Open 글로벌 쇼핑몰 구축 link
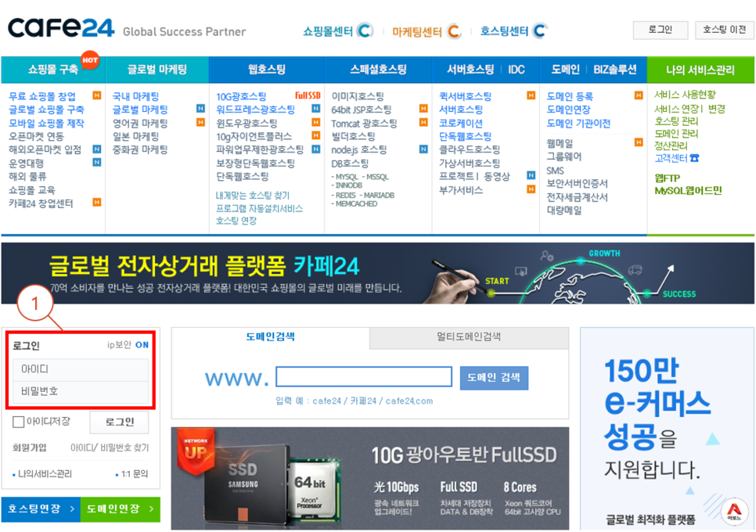Screen dimensions: 756x532 coord(46,110)
